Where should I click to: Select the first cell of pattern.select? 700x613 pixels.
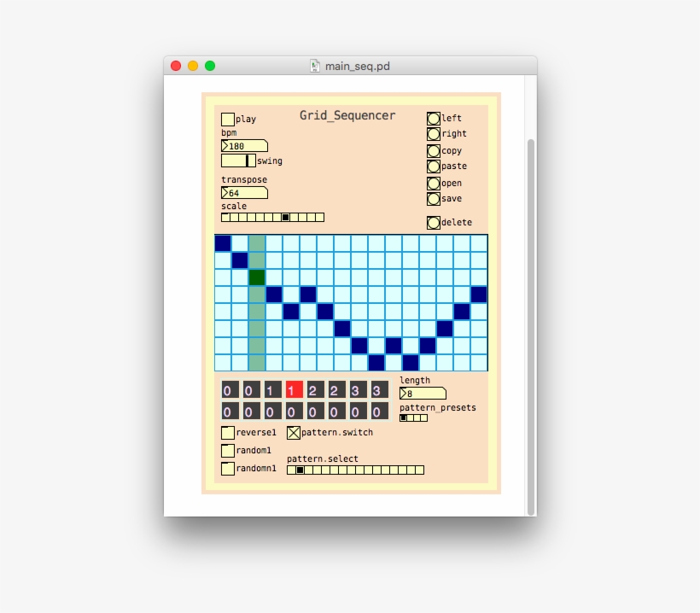pos(291,470)
